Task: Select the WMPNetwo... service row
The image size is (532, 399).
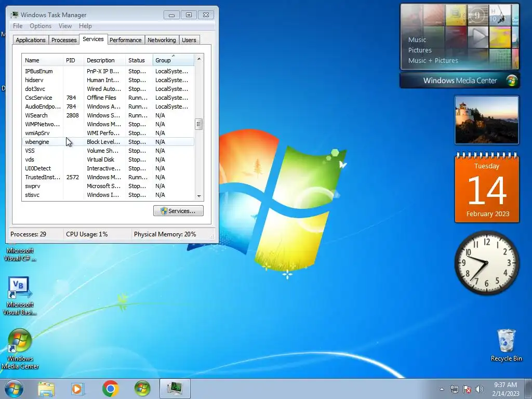Action: pos(108,124)
